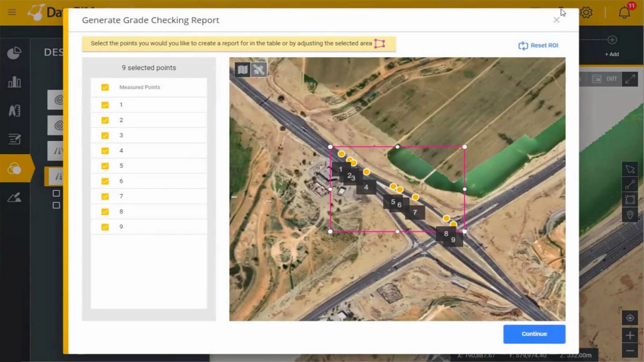Click map marker labeled 4
Image resolution: width=644 pixels, height=362 pixels.
pos(366,187)
